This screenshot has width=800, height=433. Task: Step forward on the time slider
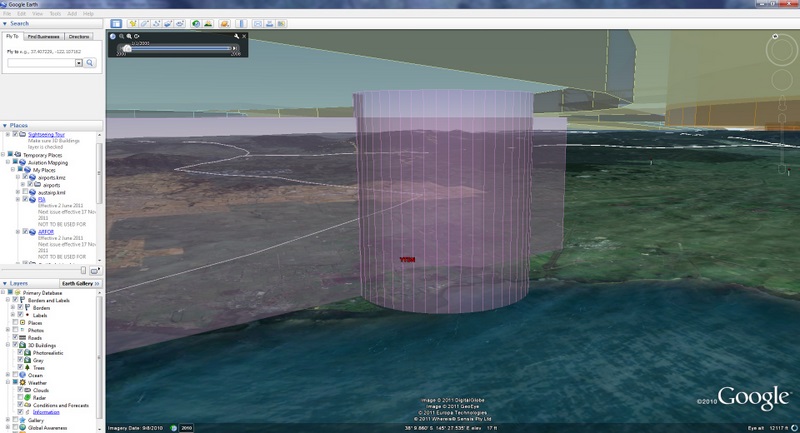tap(234, 48)
